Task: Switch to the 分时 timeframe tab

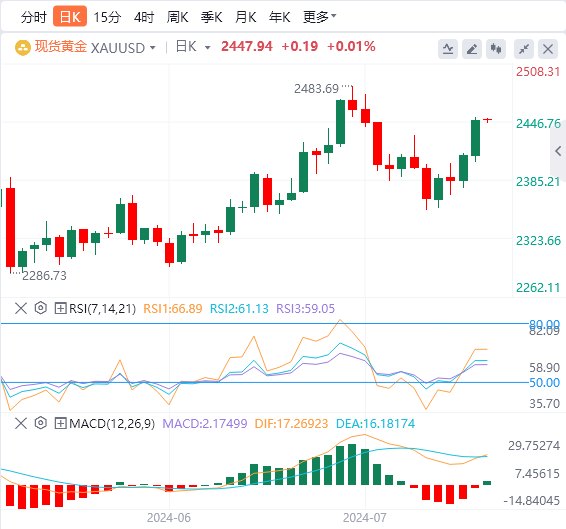Action: (34, 17)
